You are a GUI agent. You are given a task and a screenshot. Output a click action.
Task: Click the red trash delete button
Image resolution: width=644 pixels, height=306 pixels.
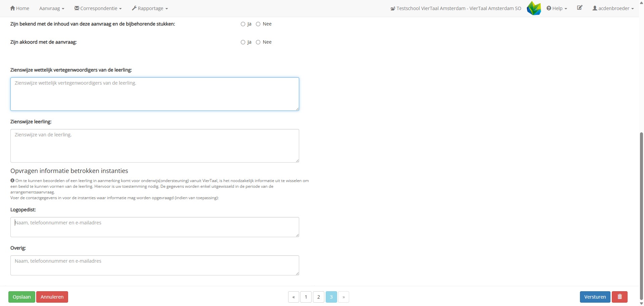point(620,297)
